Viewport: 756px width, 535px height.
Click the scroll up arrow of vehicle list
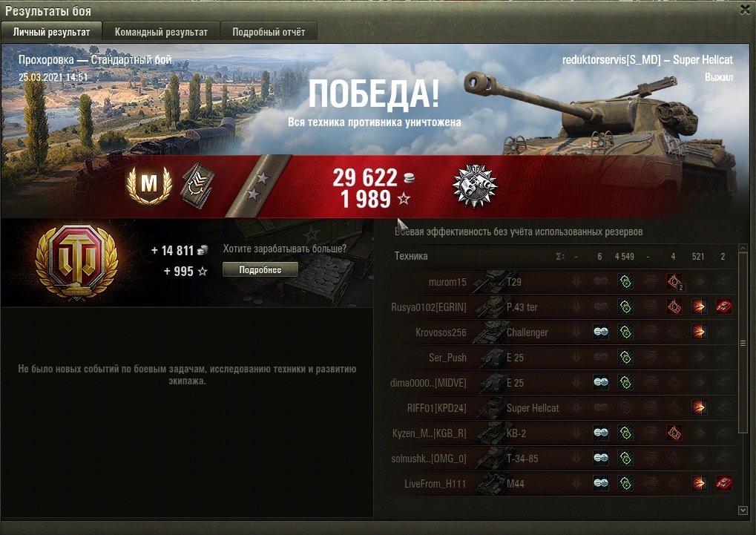pyautogui.click(x=743, y=248)
